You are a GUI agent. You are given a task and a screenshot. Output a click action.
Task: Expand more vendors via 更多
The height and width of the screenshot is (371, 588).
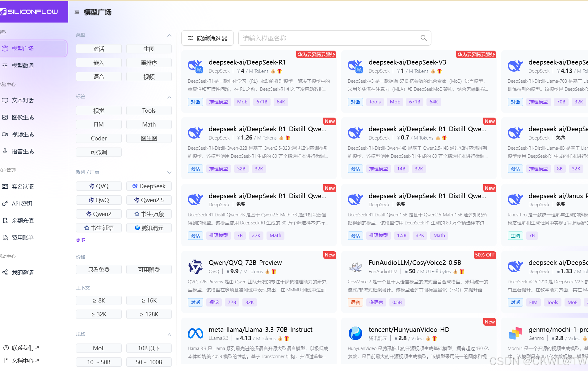(x=81, y=240)
